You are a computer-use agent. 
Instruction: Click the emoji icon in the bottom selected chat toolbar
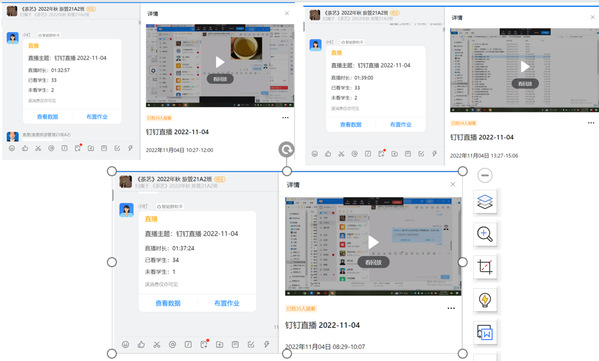coord(125,345)
